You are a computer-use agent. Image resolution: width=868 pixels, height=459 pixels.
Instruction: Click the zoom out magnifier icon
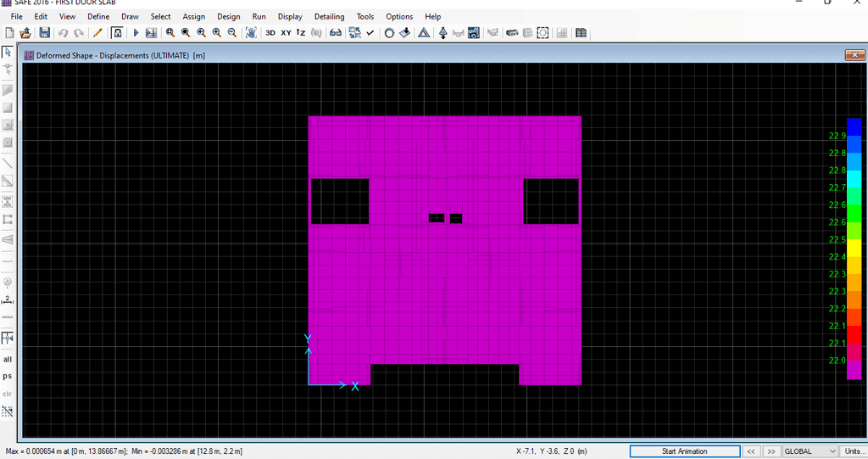[x=232, y=33]
